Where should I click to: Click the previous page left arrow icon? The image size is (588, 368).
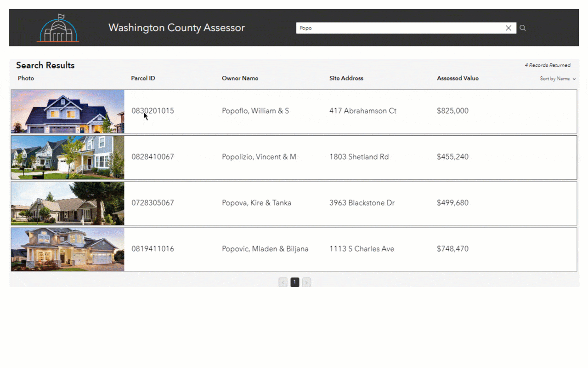pos(283,282)
